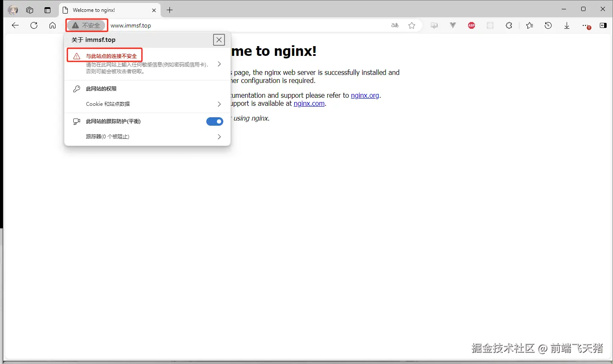
Task: Expand the 跟踪器 chevron arrow
Action: coord(219,137)
